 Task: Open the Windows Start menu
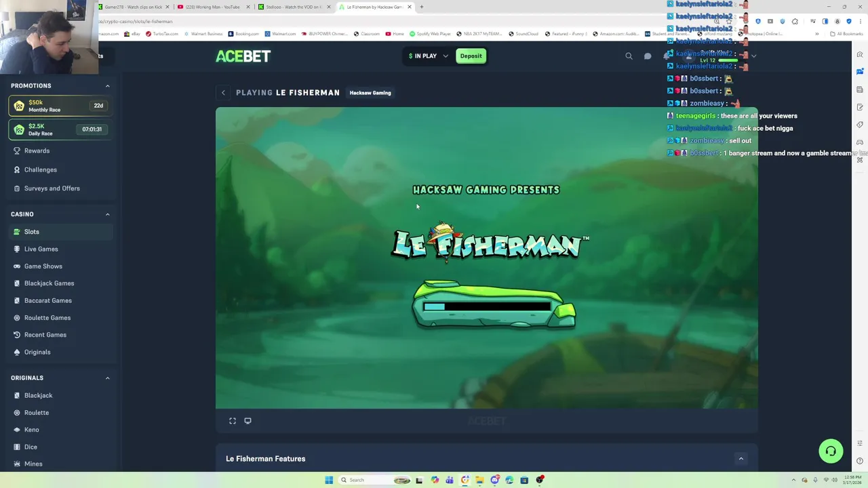click(x=329, y=480)
